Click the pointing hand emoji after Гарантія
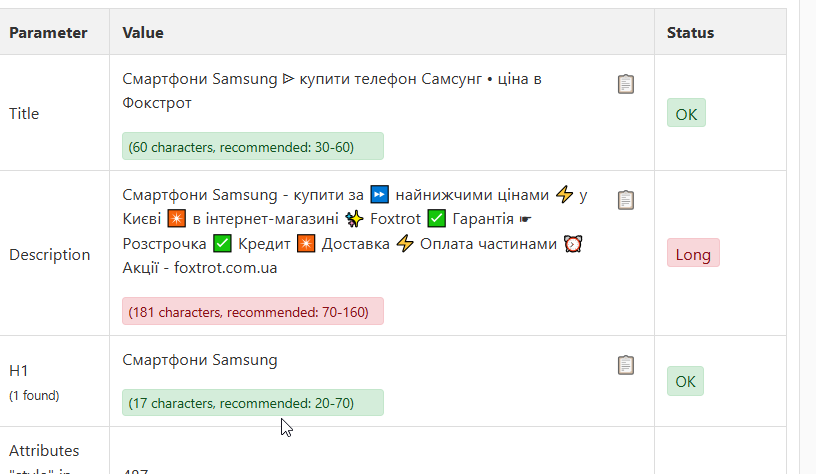 coord(525,219)
